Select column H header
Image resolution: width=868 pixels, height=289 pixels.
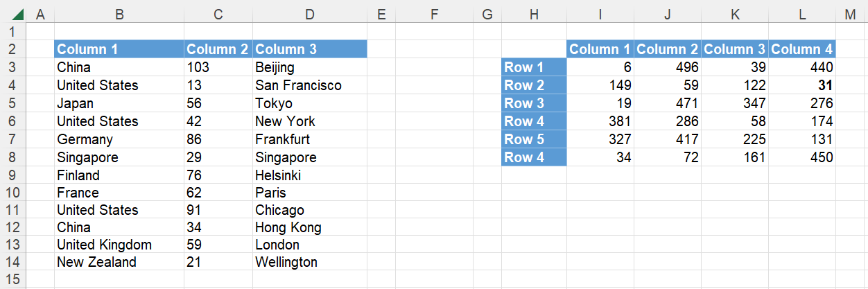(533, 14)
